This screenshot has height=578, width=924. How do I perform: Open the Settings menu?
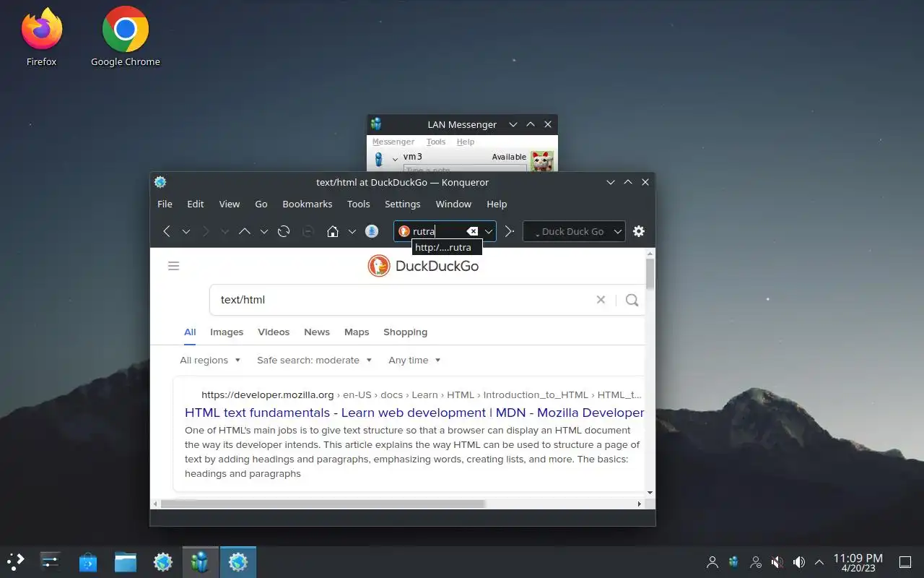pyautogui.click(x=402, y=204)
